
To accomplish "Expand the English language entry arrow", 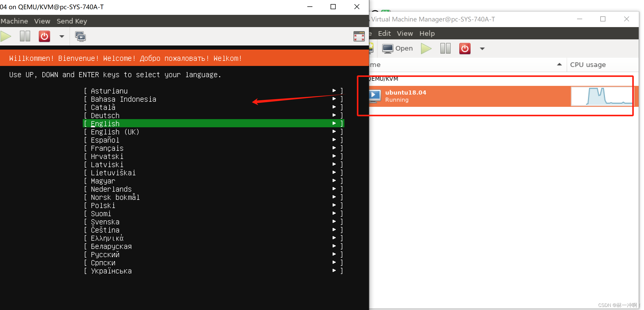I will (334, 123).
